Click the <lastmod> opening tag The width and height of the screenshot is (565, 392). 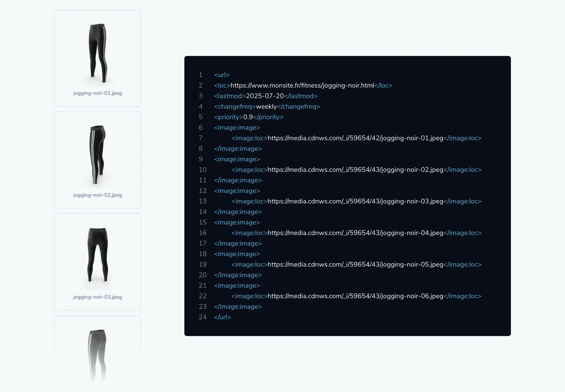230,96
